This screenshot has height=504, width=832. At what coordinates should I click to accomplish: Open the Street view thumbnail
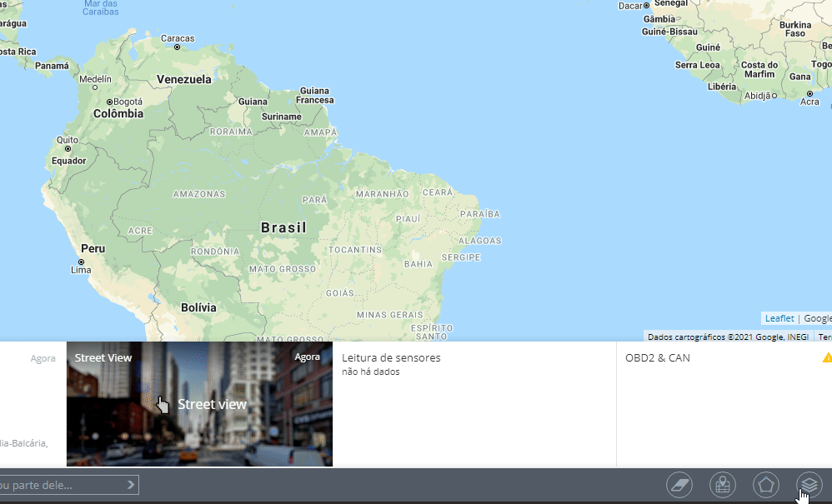[199, 404]
